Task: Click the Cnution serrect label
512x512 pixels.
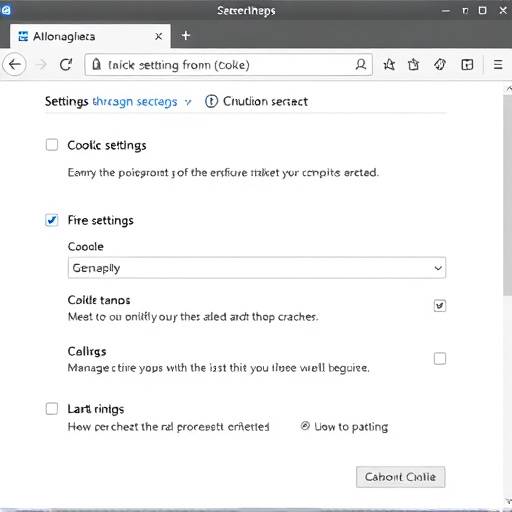Action: pos(265,101)
